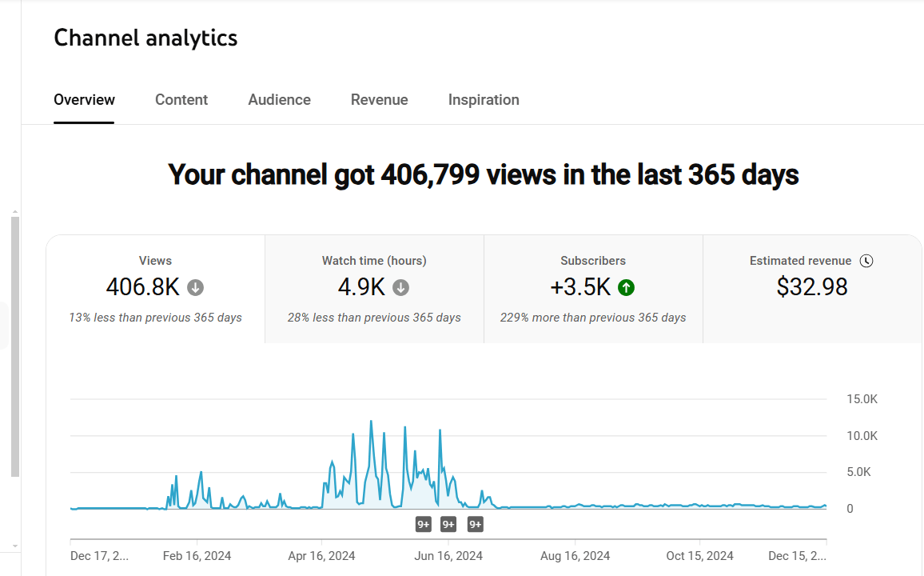Click the Oct 15, 2024 axis label
This screenshot has width=924, height=576.
tap(700, 556)
